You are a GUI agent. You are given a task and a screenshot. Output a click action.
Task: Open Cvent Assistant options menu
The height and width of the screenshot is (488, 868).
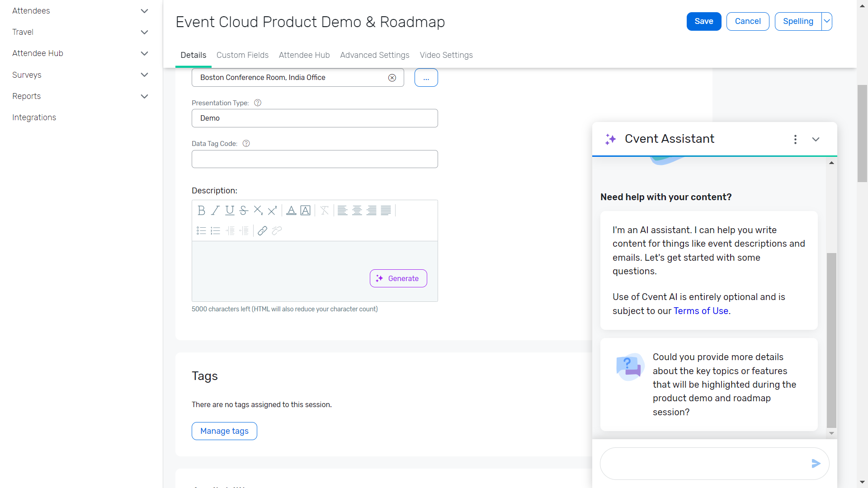(796, 139)
